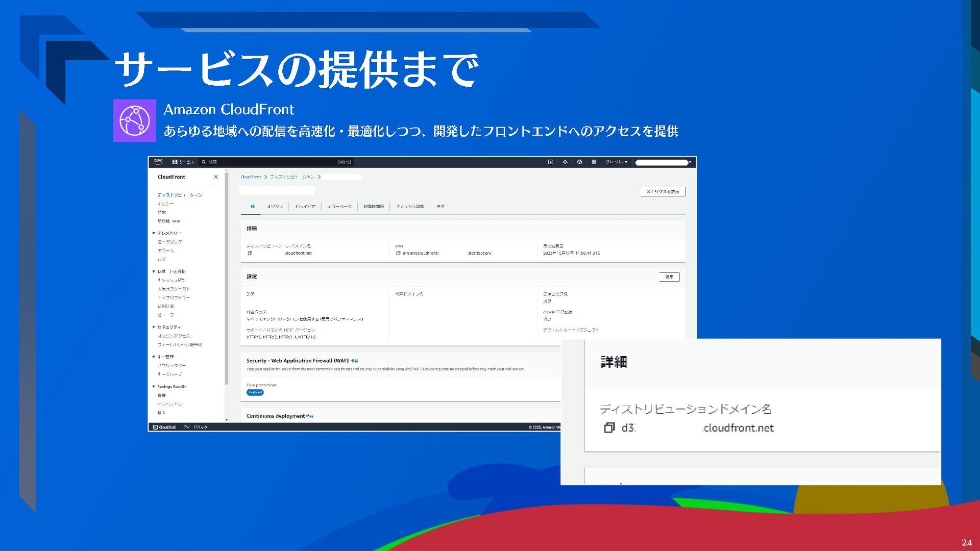Open 人気オブジェクト in sidebar
The image size is (980, 551).
tap(174, 289)
